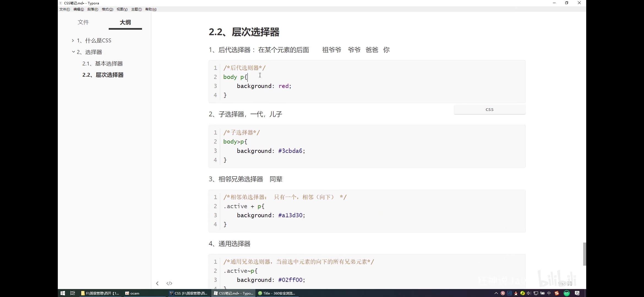This screenshot has width=644, height=297.
Task: Expand the 1、什么是CSS outline item
Action: point(73,40)
